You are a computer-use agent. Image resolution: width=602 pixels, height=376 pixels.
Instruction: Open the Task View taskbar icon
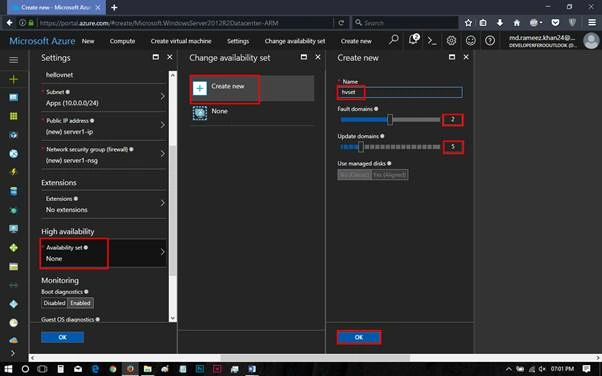tap(42, 369)
